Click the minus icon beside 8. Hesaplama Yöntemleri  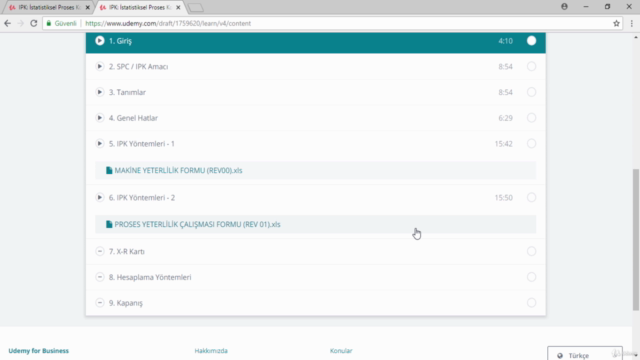click(x=100, y=277)
